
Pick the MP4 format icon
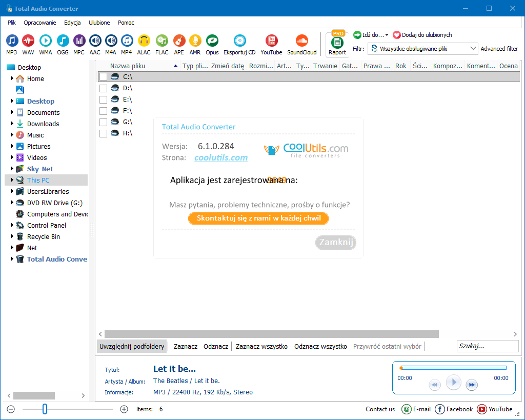(127, 41)
